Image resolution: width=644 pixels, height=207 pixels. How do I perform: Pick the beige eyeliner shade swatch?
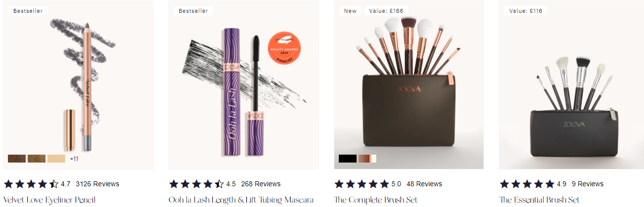(x=56, y=159)
